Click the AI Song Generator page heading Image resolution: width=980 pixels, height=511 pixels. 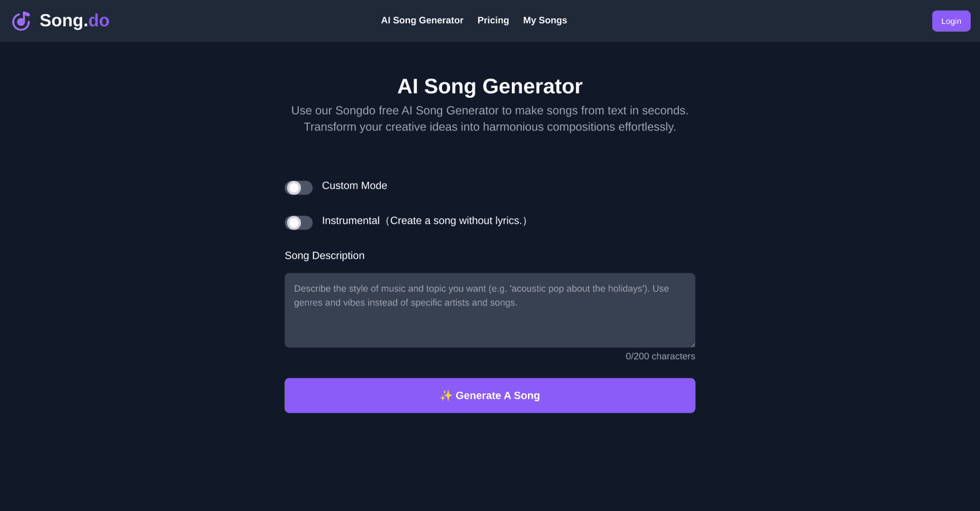pos(489,86)
